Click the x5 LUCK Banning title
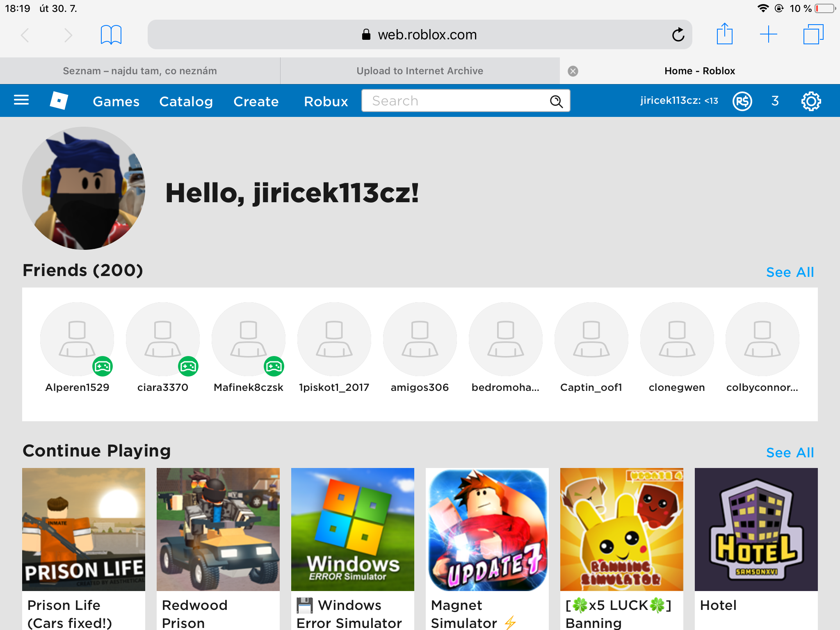840x630 pixels. 619,614
